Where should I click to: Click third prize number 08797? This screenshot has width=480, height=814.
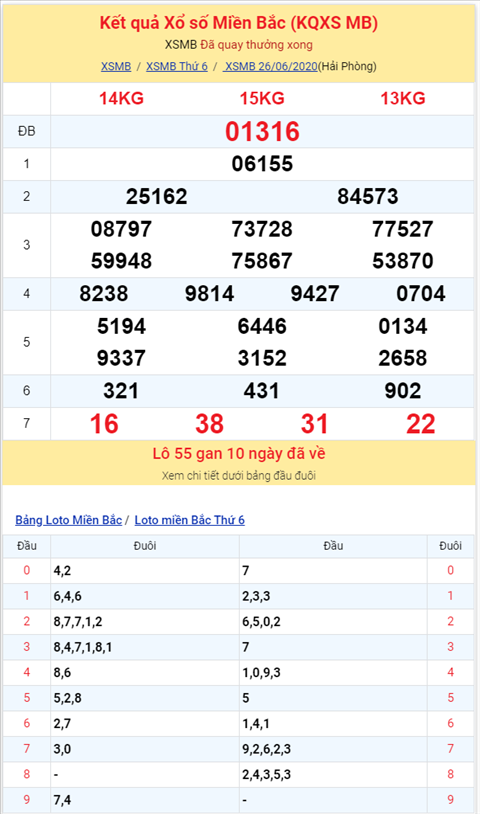pos(121,229)
